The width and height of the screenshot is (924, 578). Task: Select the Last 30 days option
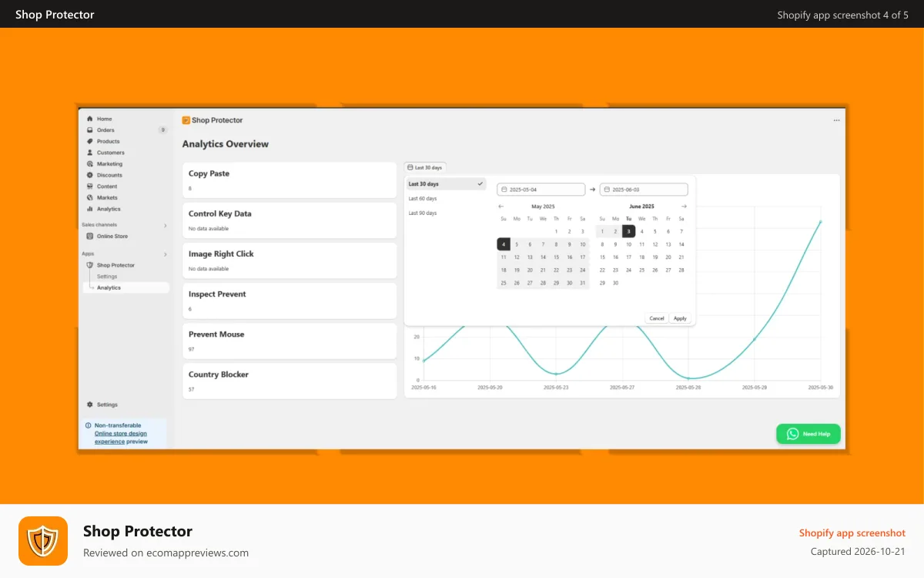click(x=447, y=184)
